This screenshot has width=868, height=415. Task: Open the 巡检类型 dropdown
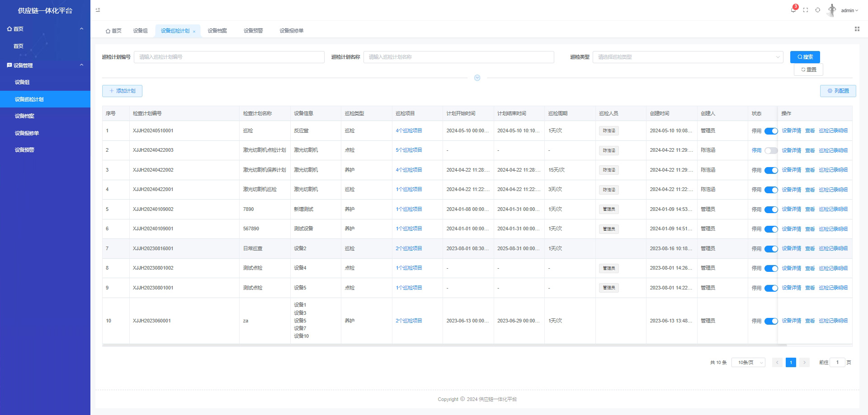[688, 57]
